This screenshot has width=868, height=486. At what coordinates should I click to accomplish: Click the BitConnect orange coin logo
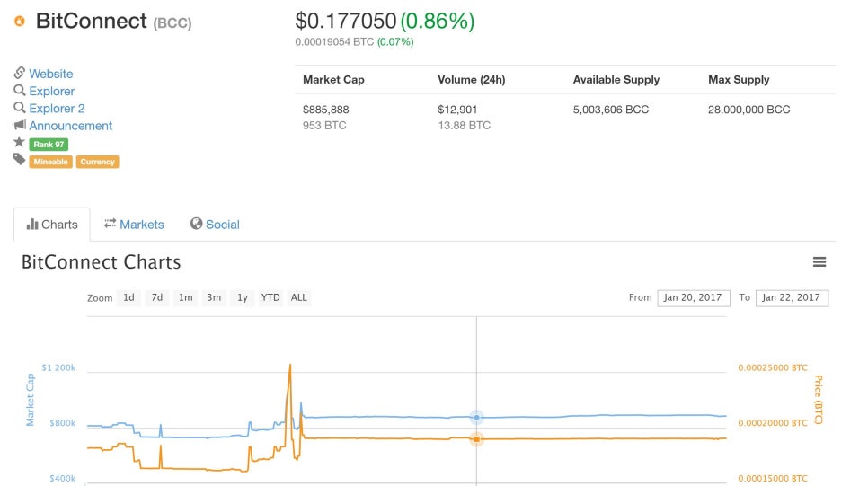pyautogui.click(x=20, y=21)
